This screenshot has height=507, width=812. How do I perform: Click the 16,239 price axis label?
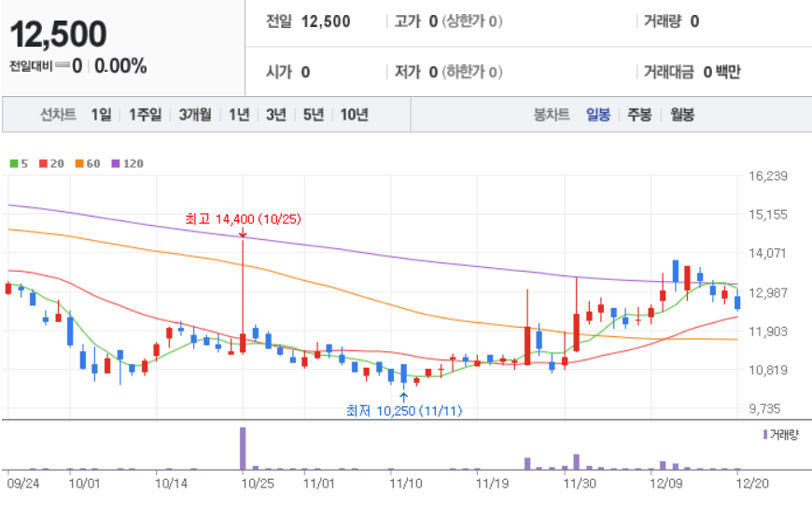(x=768, y=176)
